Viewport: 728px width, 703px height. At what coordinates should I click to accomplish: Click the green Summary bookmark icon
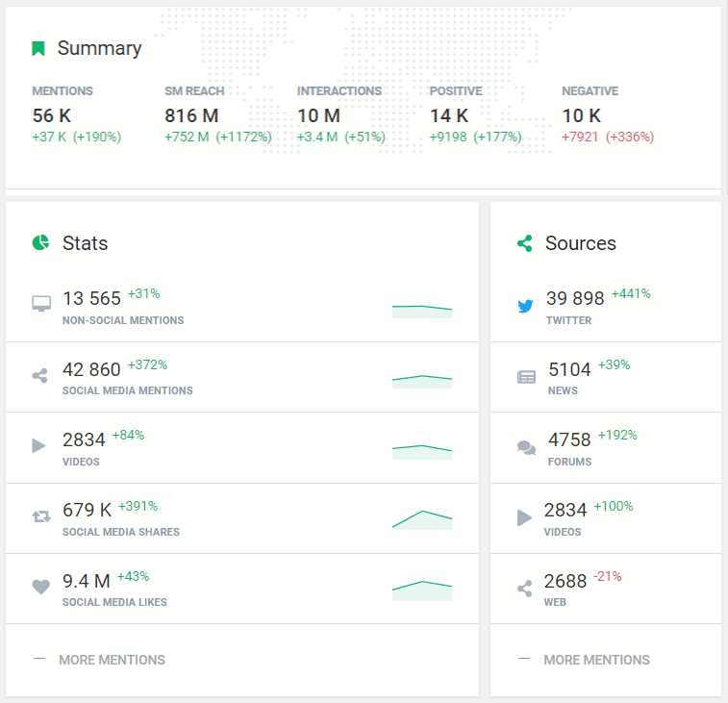(38, 48)
